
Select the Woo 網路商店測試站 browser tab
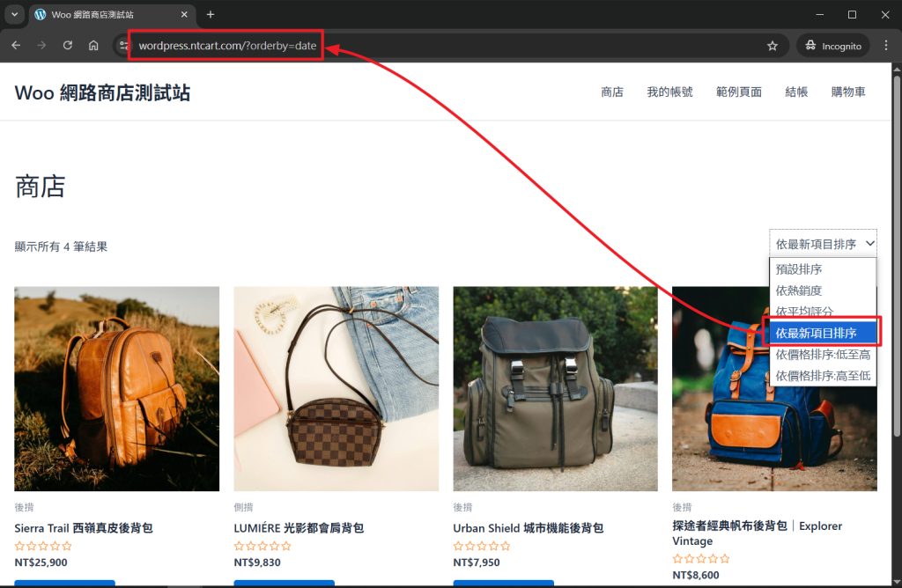pyautogui.click(x=112, y=15)
